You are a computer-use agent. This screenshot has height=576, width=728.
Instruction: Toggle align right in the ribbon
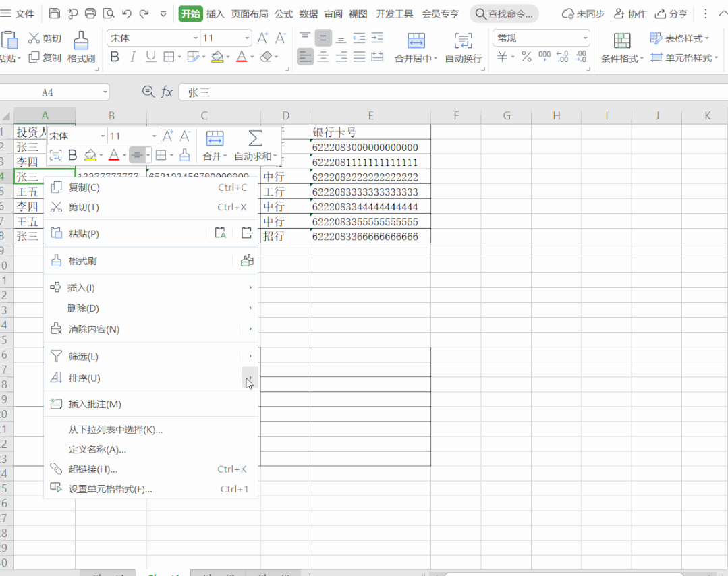coord(341,57)
